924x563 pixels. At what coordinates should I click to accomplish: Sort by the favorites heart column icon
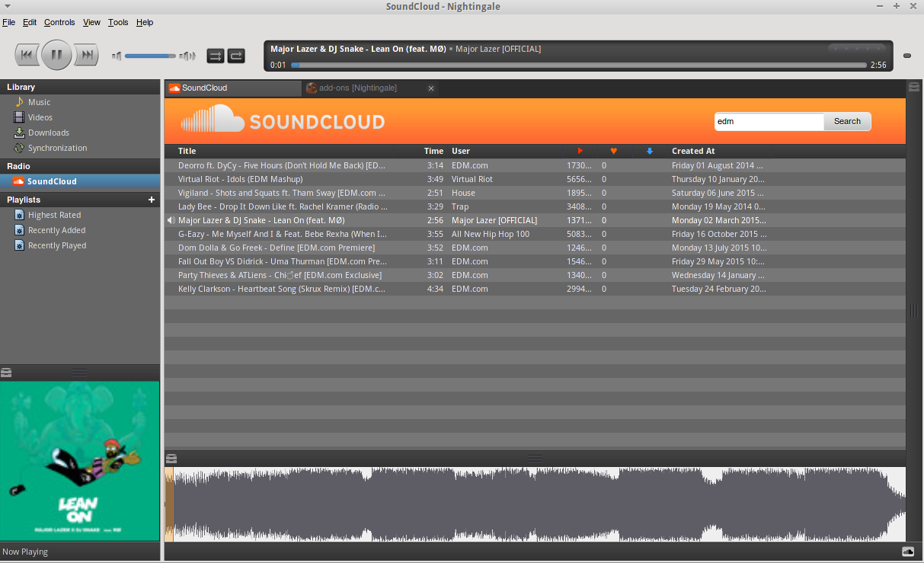click(x=614, y=151)
